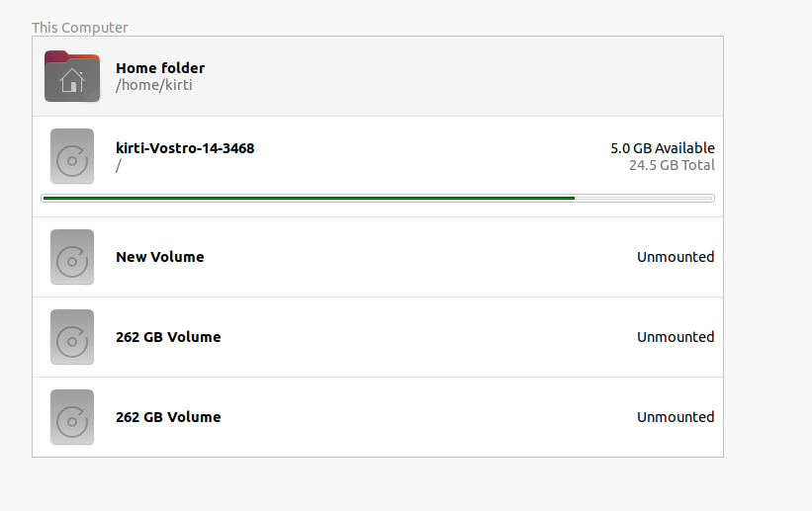The height and width of the screenshot is (511, 812).
Task: Click the kirti-Vostro-14-3468 disk icon
Action: tap(72, 156)
